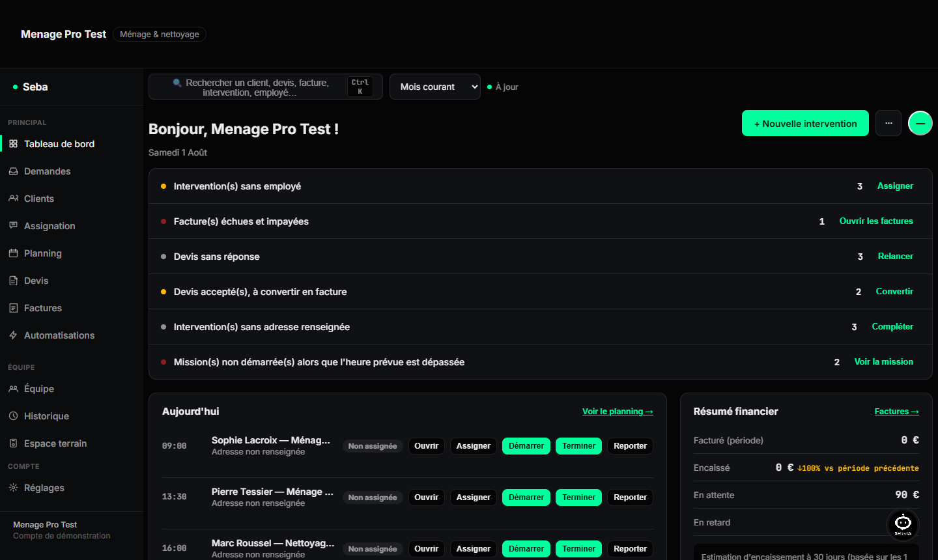Click Marc Roussel — Nettoyag... intervention title
Screen dimensions: 938x560
click(x=273, y=543)
